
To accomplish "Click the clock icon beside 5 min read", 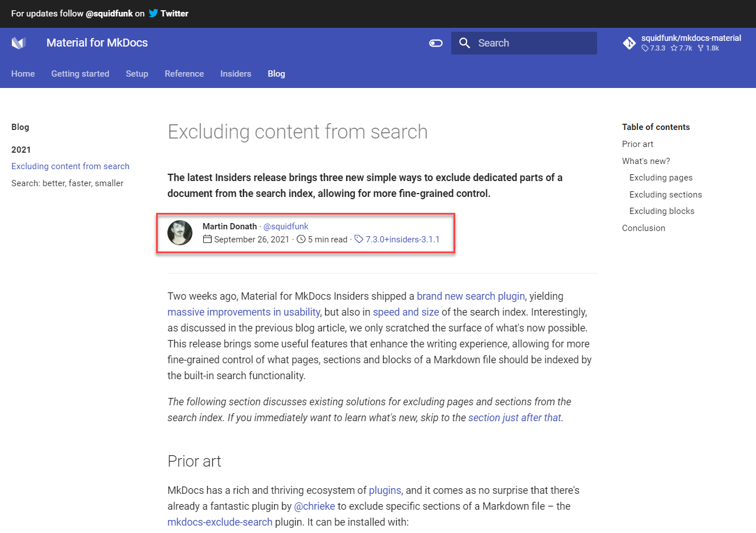I will pos(301,240).
